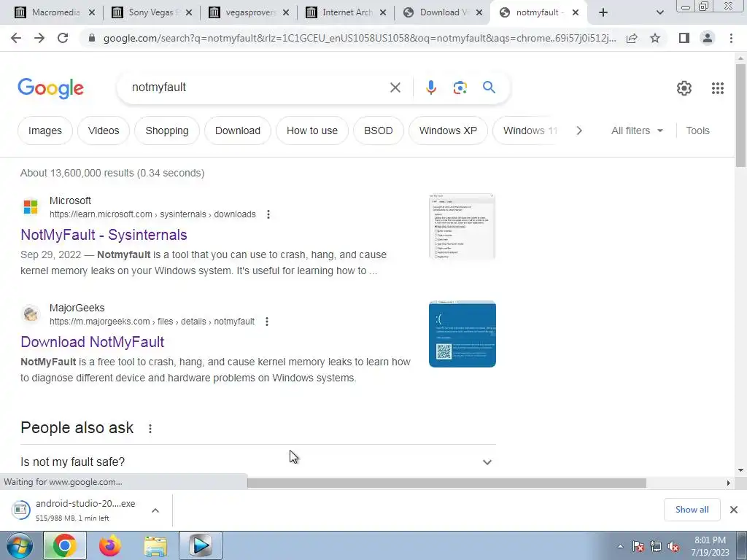Open People also ask options menu
The height and width of the screenshot is (560, 747).
point(150,429)
